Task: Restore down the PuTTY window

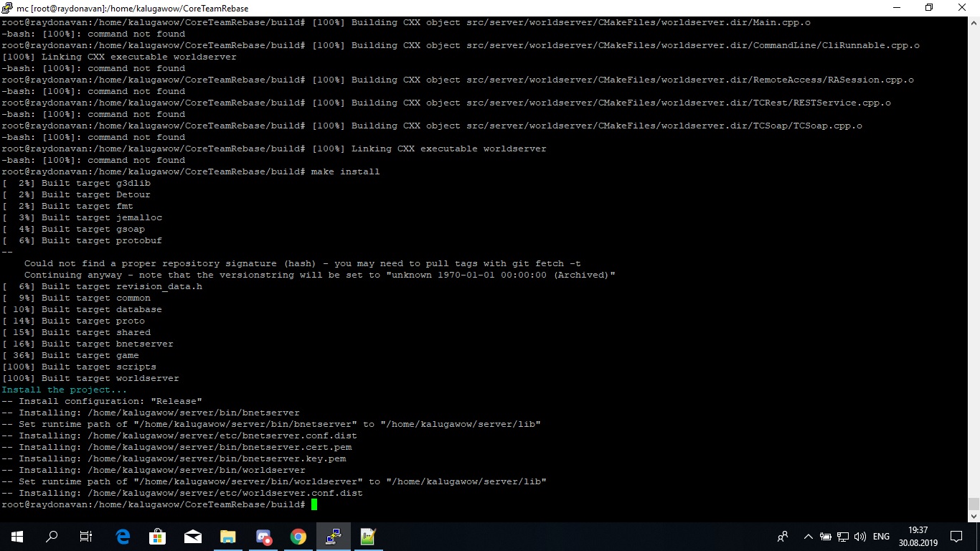Action: coord(929,8)
